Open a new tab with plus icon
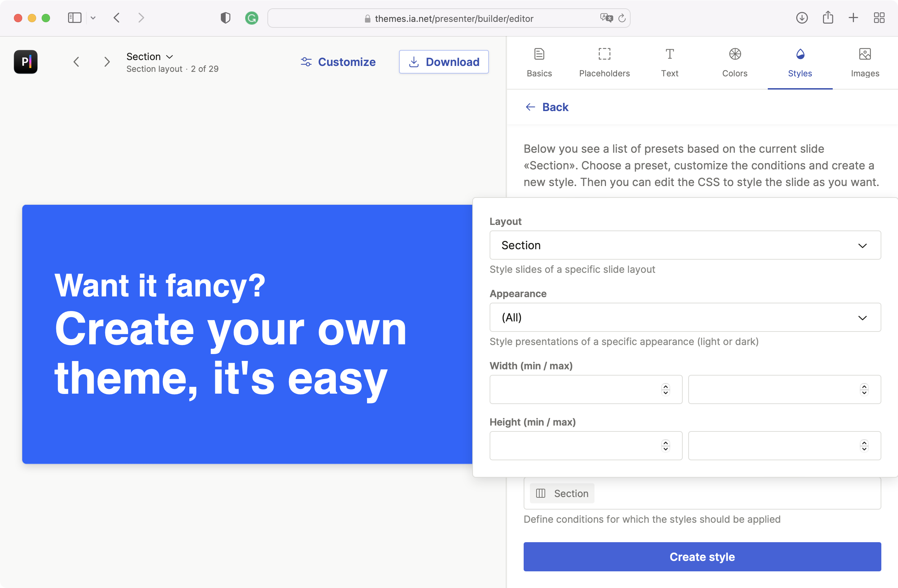The height and width of the screenshot is (588, 898). (x=853, y=18)
